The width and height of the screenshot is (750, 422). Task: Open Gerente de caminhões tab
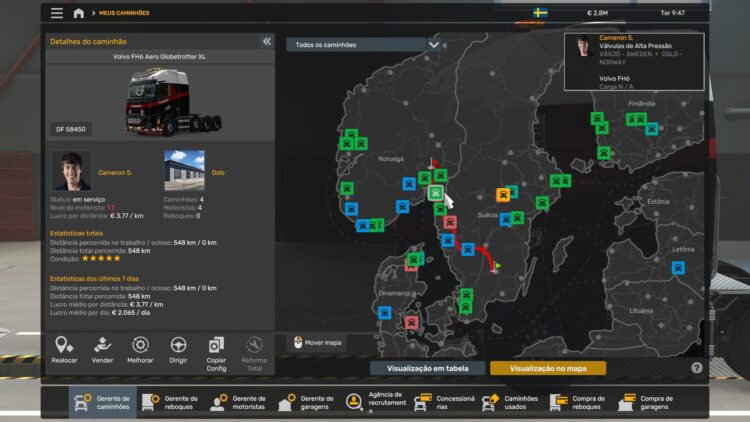point(102,402)
